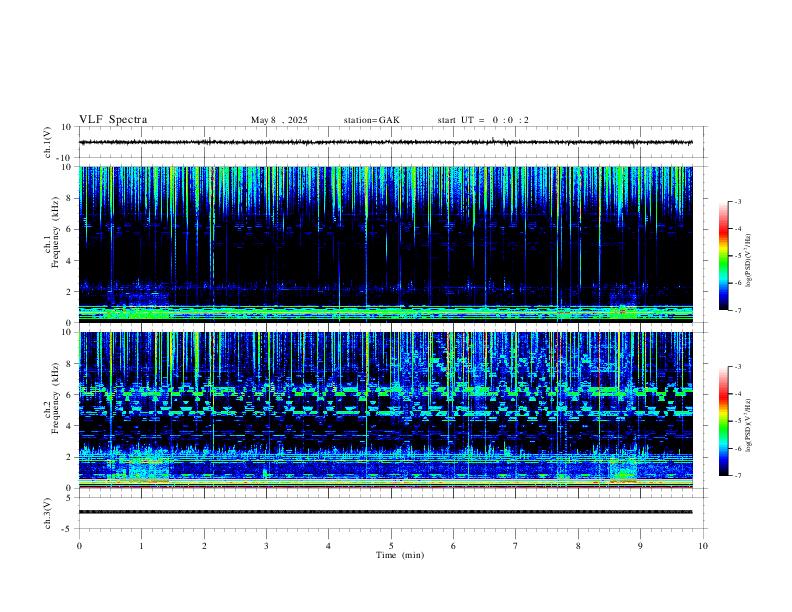Click time axis tick label '1'
This screenshot has height=612, width=792.
141,546
